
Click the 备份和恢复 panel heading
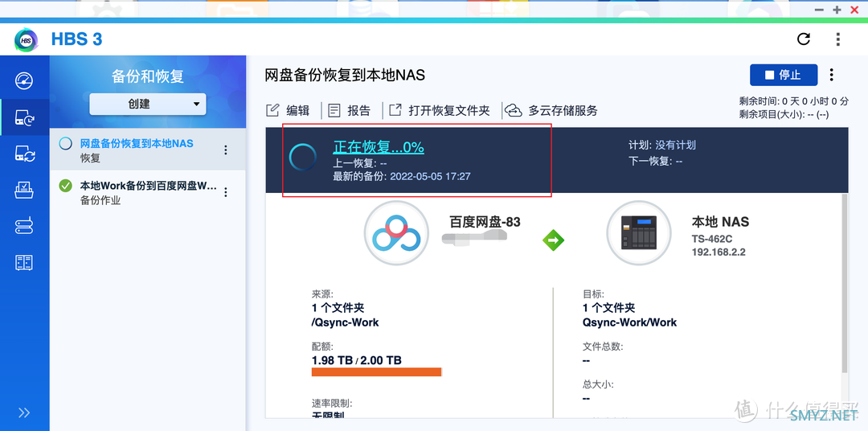click(147, 76)
